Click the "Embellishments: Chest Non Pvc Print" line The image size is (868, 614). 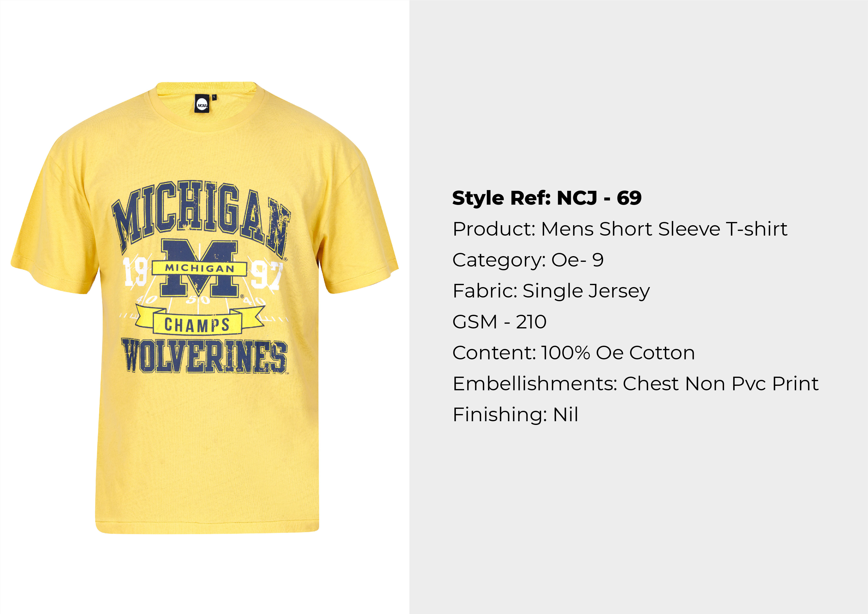635,384
